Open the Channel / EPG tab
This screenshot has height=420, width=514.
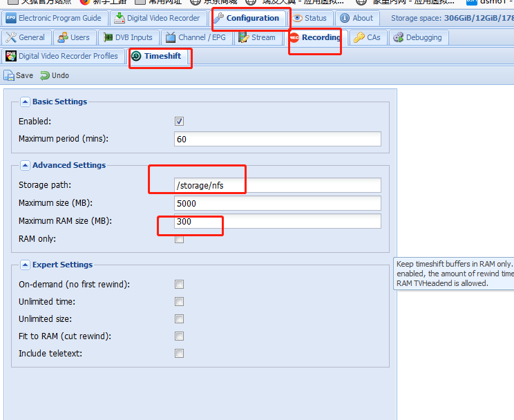point(197,37)
